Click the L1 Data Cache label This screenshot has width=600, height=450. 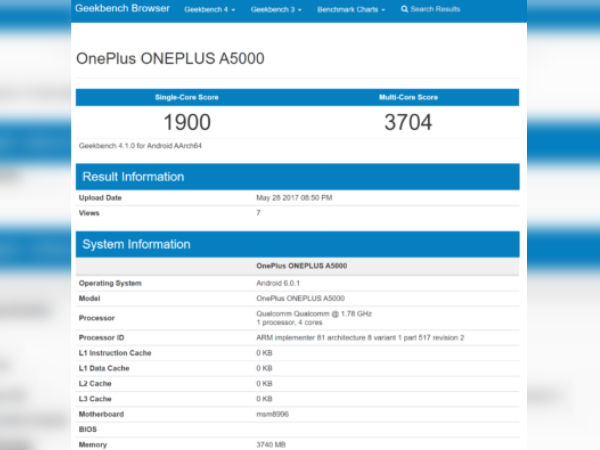[104, 368]
